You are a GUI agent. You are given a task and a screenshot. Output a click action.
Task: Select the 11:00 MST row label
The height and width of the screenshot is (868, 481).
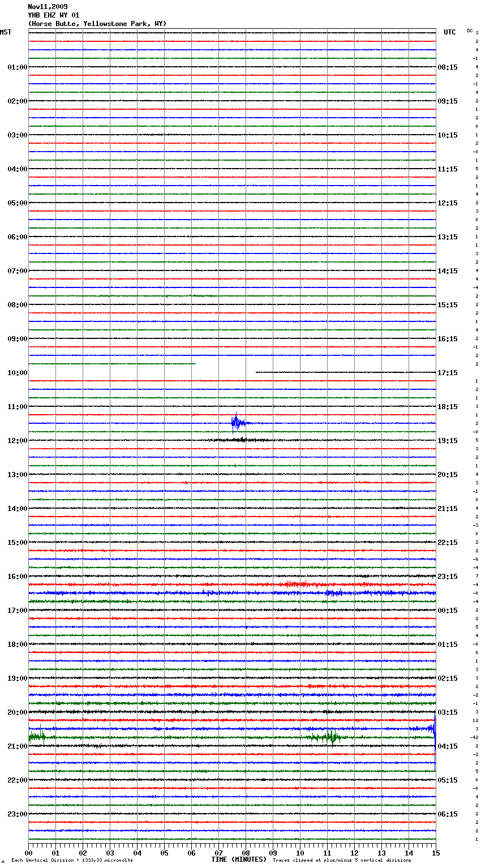point(18,407)
